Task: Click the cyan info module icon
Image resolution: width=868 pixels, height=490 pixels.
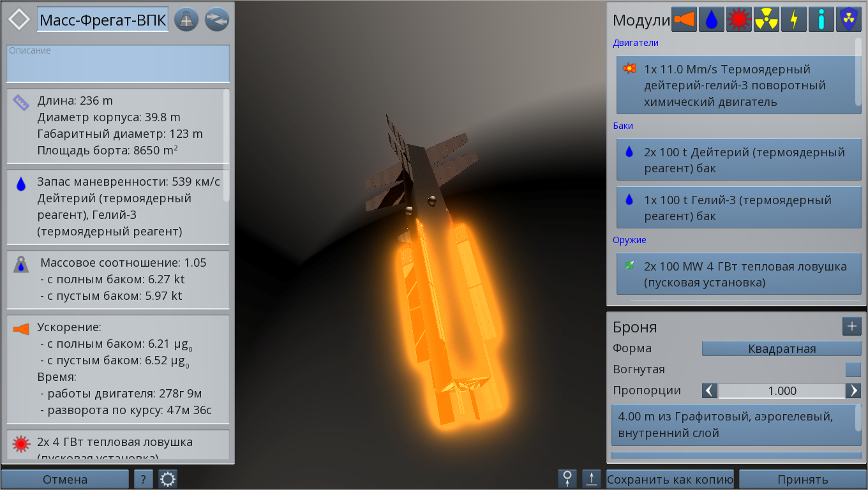Action: 821,20
